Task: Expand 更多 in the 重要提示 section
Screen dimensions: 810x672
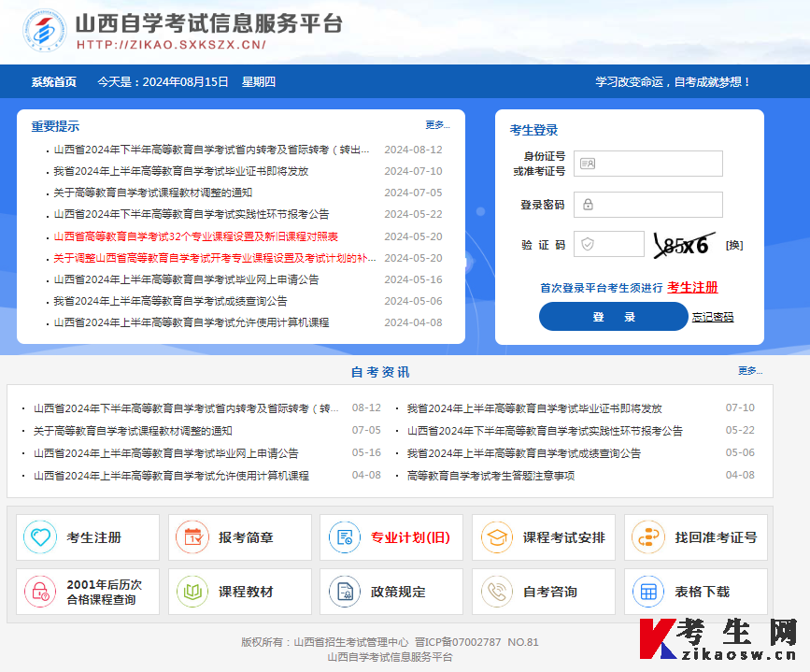Action: tap(435, 124)
